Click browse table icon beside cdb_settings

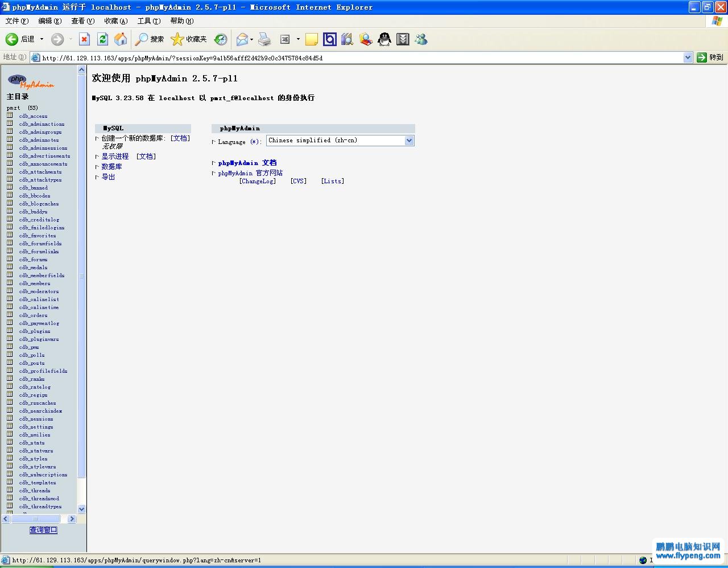click(x=10, y=426)
